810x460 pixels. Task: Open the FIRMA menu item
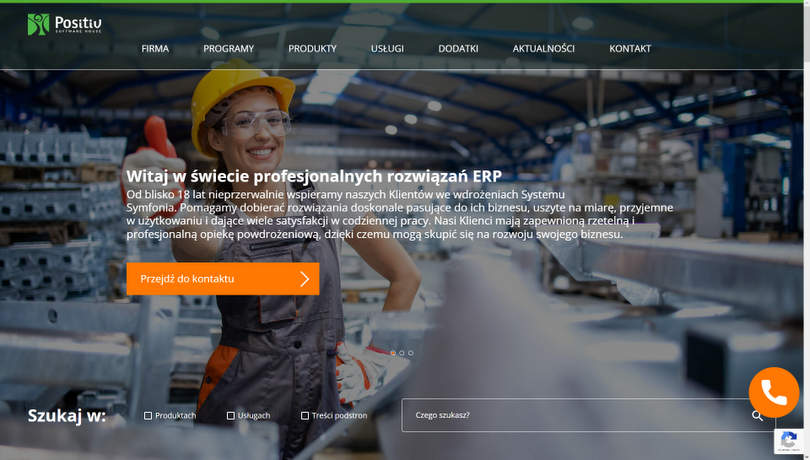[155, 49]
